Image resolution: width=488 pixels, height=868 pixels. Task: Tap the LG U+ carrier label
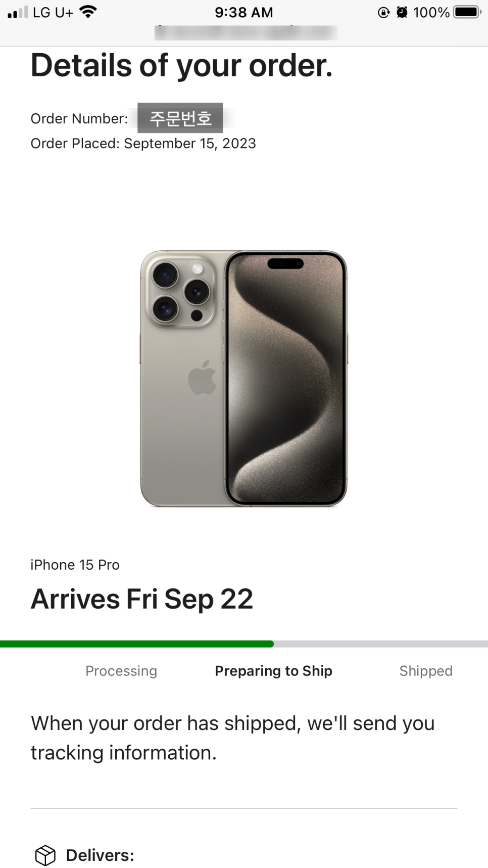53,12
